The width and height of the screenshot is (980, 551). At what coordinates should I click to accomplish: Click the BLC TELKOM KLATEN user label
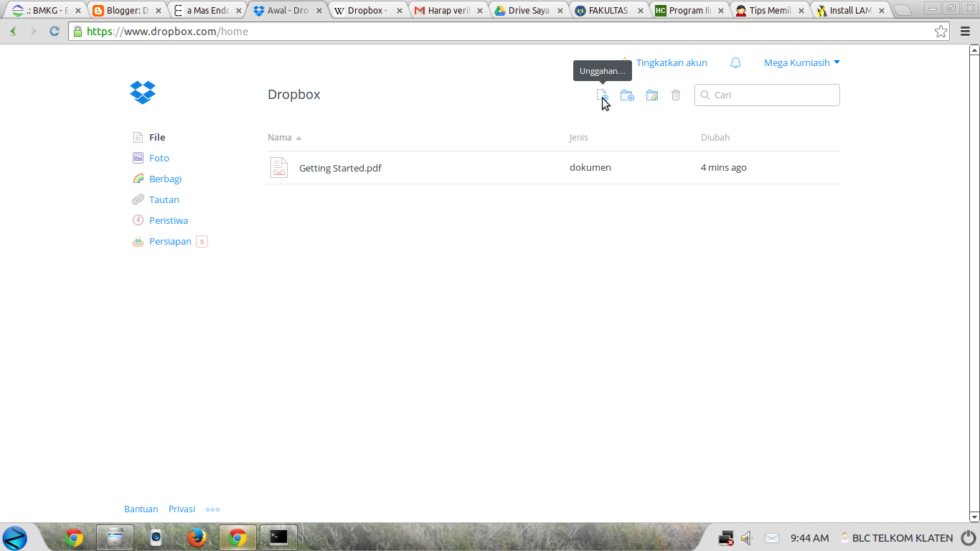click(x=903, y=538)
